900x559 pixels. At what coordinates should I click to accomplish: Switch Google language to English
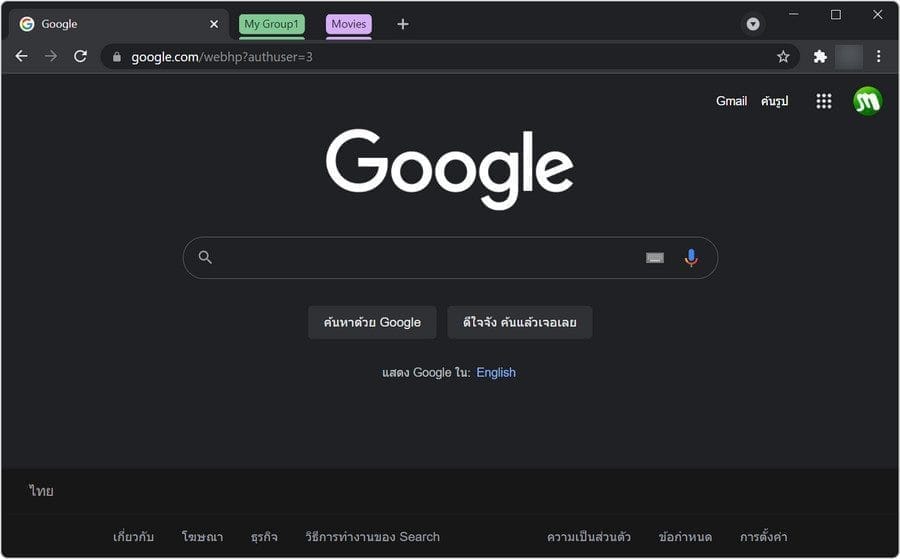496,372
